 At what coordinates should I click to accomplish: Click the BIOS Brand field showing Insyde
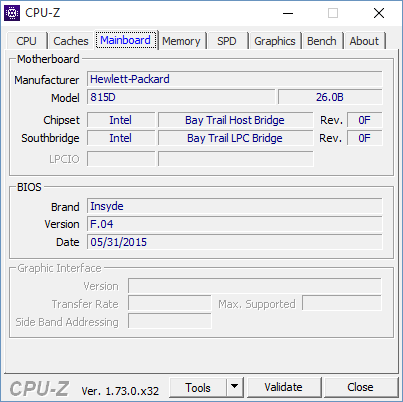(x=235, y=206)
